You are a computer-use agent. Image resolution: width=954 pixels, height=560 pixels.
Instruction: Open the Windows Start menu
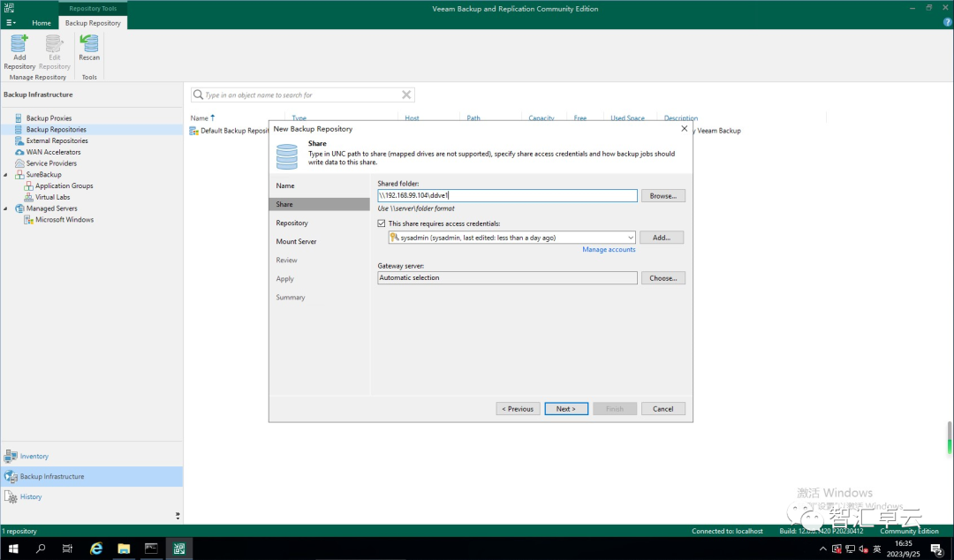tap(13, 549)
